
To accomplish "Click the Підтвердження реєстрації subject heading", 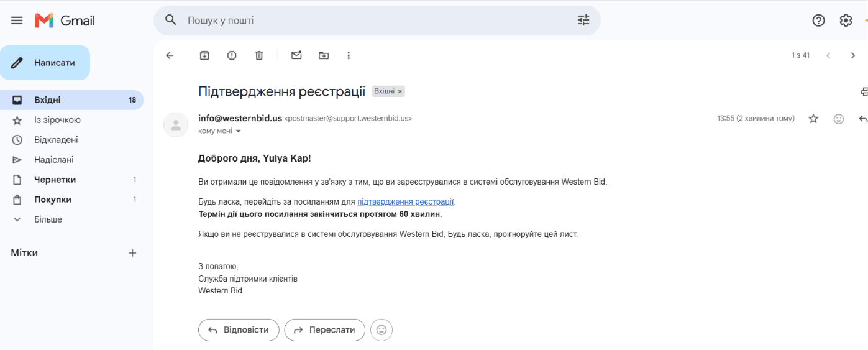I will (282, 91).
